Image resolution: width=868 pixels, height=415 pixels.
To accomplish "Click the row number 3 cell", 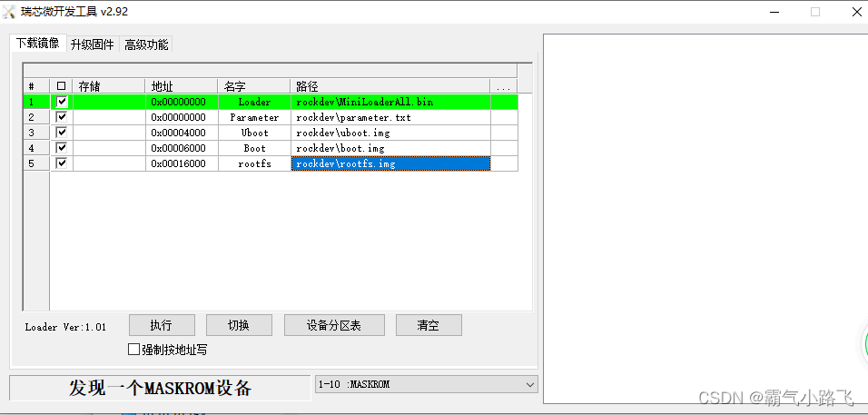I will coord(36,133).
